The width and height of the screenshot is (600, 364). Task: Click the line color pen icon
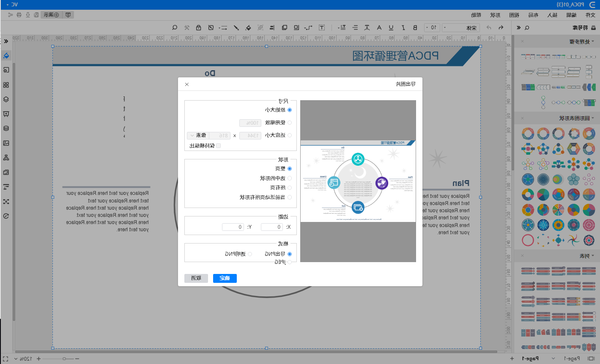pos(236,27)
